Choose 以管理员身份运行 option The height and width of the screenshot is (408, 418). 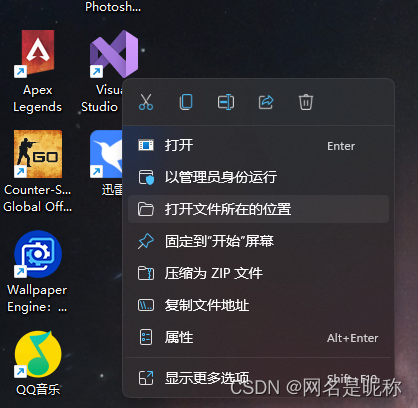point(258,177)
